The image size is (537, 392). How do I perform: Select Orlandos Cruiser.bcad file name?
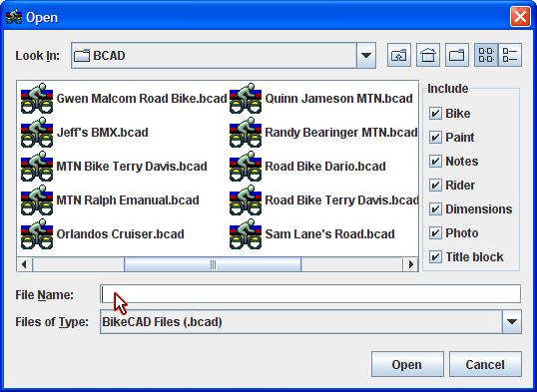coord(120,233)
